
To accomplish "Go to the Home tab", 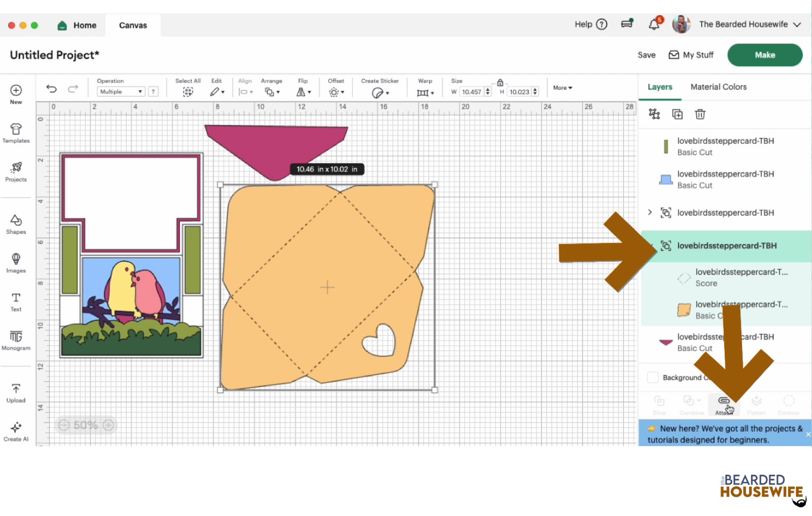I will (x=77, y=25).
